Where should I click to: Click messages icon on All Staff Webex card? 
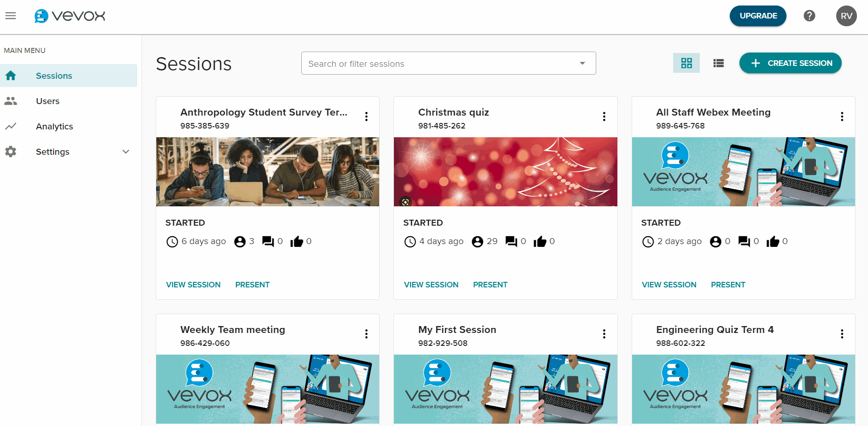point(744,242)
